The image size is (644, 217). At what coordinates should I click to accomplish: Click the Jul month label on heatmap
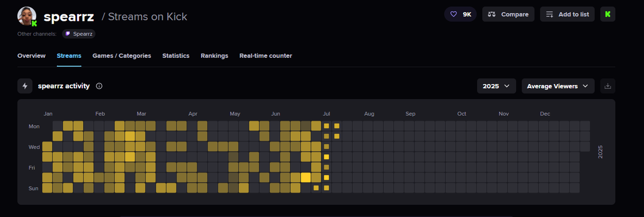click(x=326, y=114)
